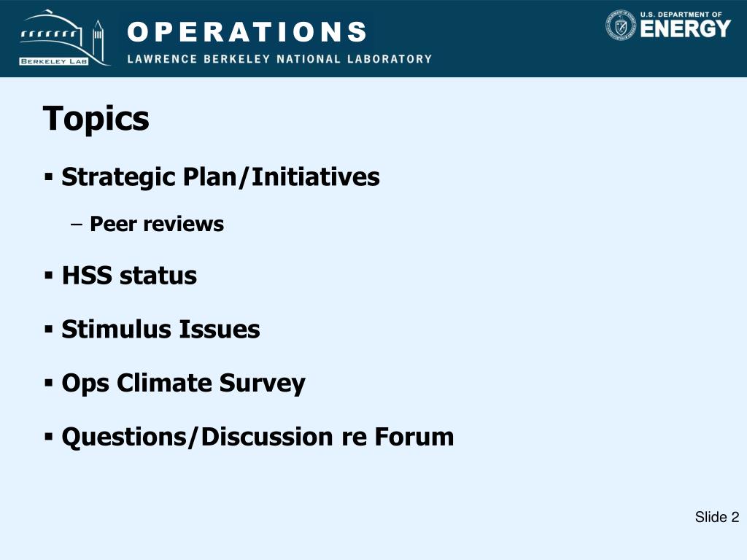Select the U.S. Department of Energy wordmark

[685, 25]
